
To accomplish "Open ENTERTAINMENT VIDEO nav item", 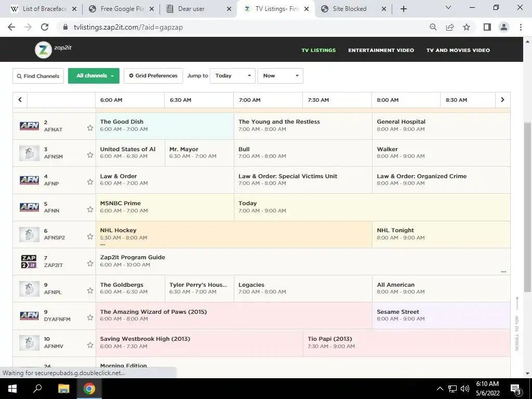I will pyautogui.click(x=381, y=50).
